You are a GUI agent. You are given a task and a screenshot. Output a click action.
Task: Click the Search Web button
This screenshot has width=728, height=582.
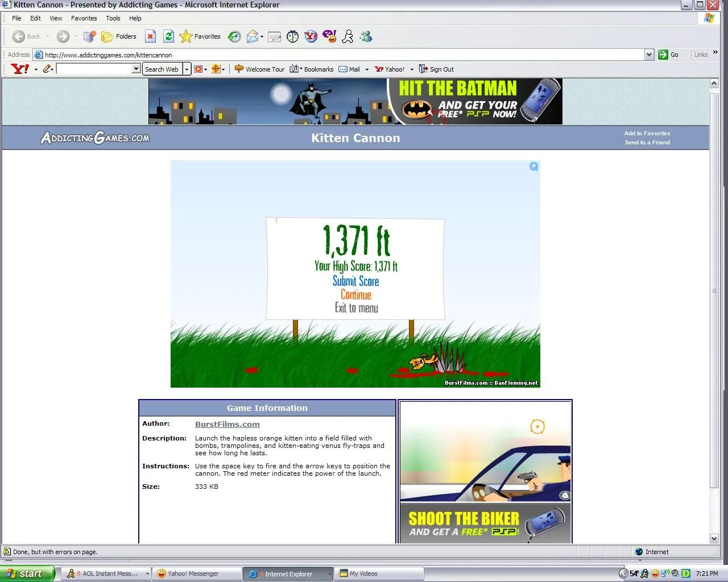pos(162,69)
